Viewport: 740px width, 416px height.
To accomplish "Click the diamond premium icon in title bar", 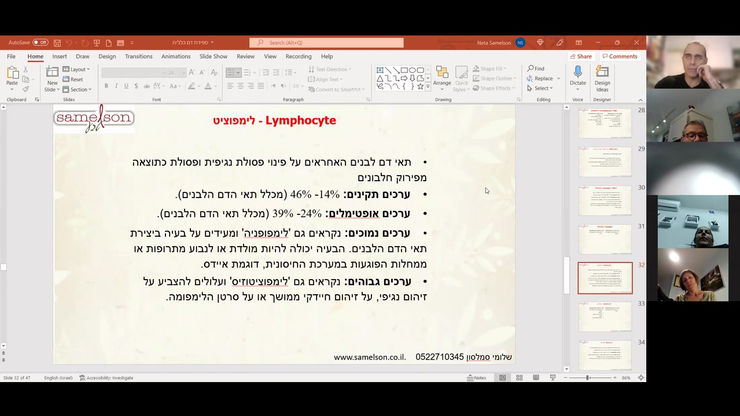I will point(540,42).
